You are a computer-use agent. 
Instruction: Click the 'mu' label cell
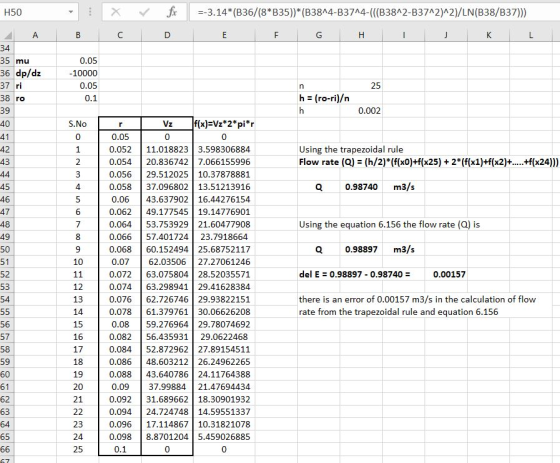point(35,61)
